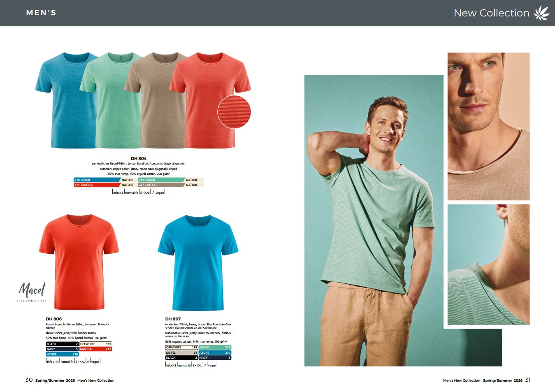The width and height of the screenshot is (555, 392).
Task: Click the Macel tree saving fiber logo
Action: pyautogui.click(x=32, y=292)
